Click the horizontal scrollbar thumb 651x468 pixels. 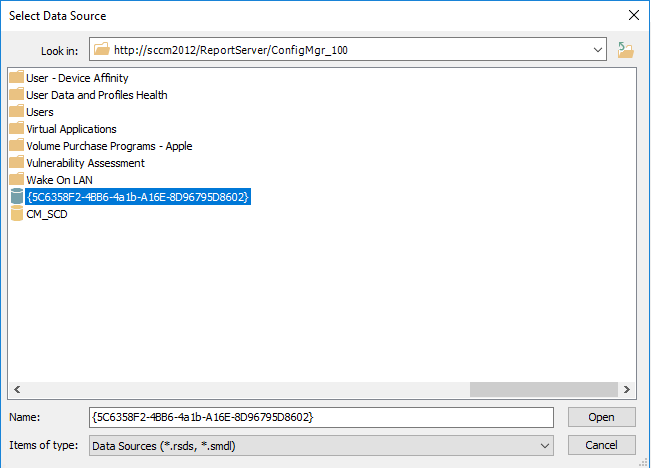[544, 390]
